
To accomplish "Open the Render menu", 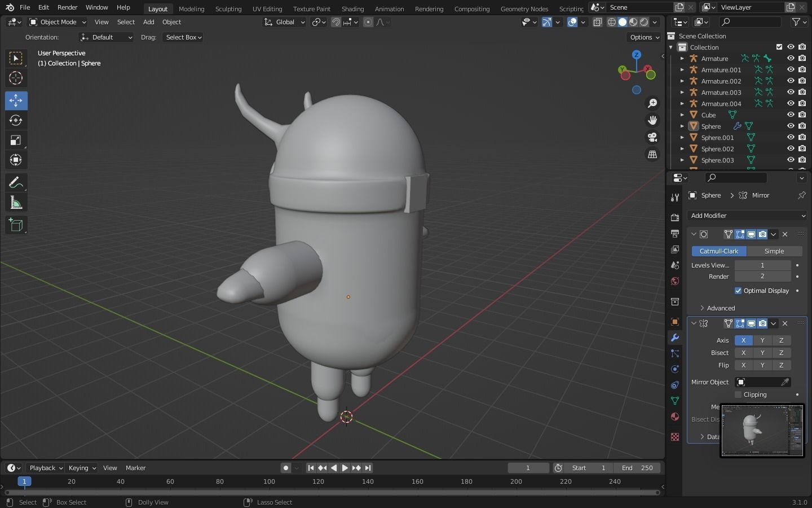I will tap(67, 7).
